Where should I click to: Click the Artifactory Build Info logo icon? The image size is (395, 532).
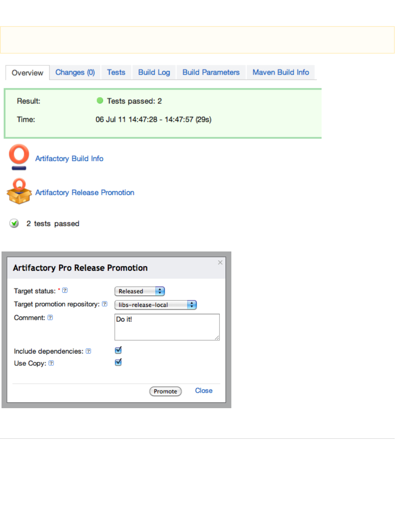(19, 157)
